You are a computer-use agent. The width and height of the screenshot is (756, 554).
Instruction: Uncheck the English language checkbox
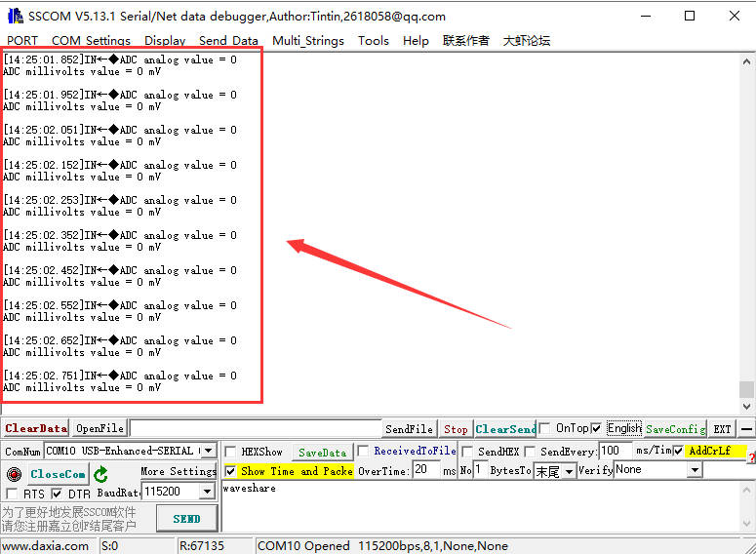click(x=596, y=428)
